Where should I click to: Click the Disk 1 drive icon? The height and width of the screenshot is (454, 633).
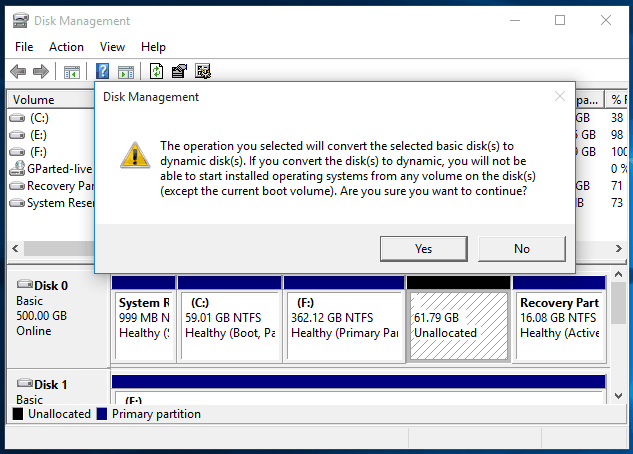[x=25, y=383]
